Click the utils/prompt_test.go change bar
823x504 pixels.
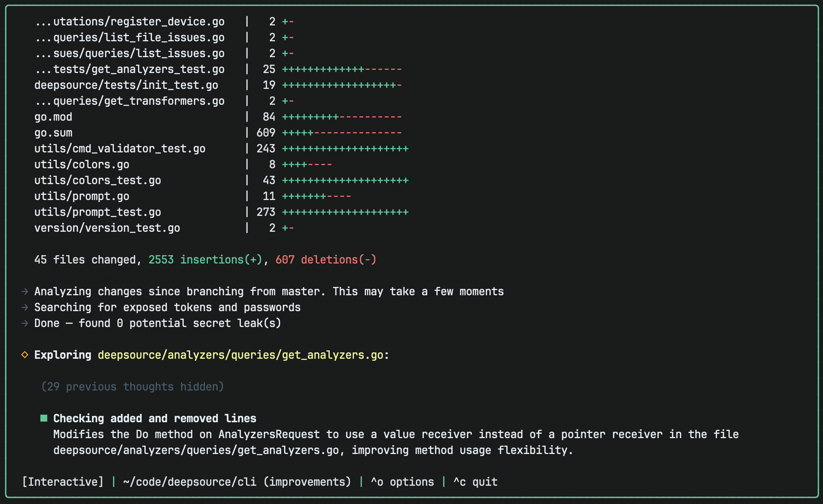(x=345, y=212)
